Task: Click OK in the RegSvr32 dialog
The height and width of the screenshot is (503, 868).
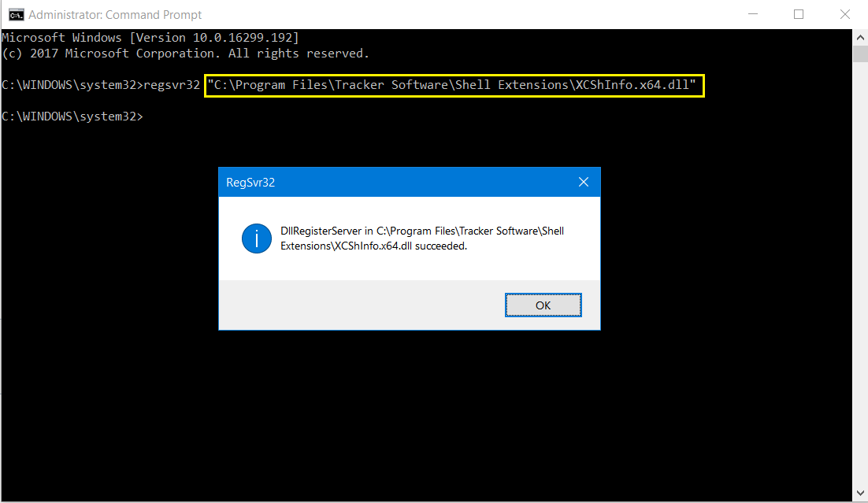Action: point(543,305)
